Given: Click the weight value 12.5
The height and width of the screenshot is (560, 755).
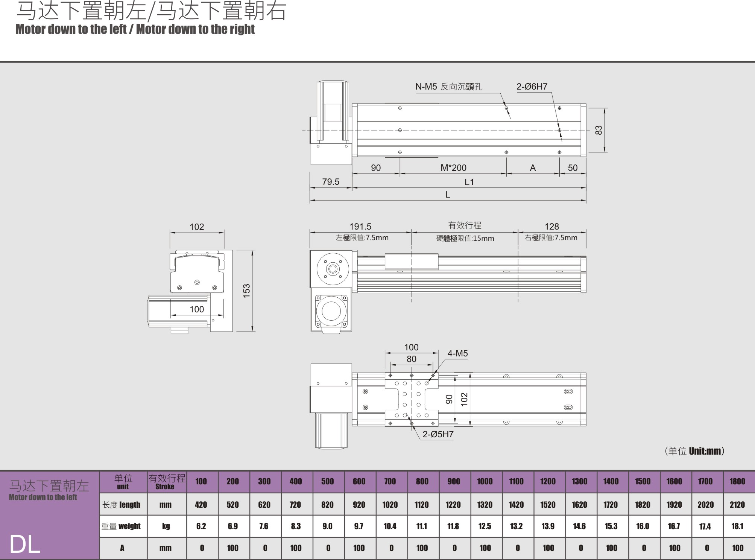Looking at the screenshot, I should [485, 526].
